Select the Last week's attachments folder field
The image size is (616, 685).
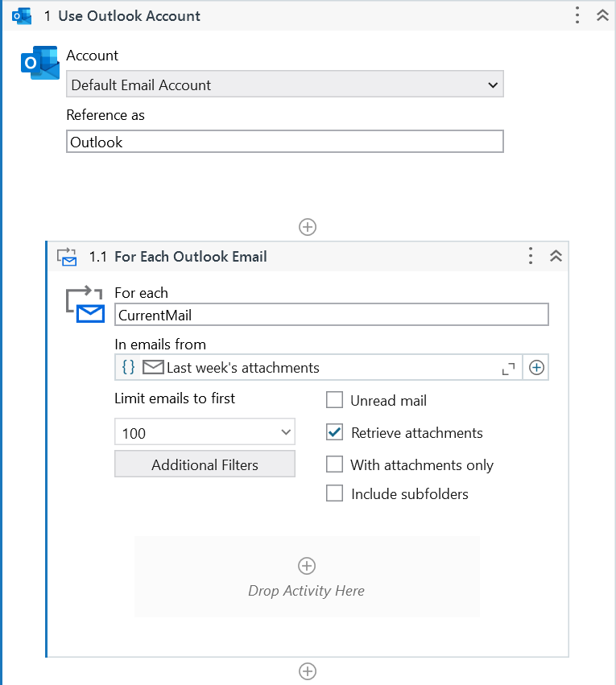pyautogui.click(x=319, y=367)
